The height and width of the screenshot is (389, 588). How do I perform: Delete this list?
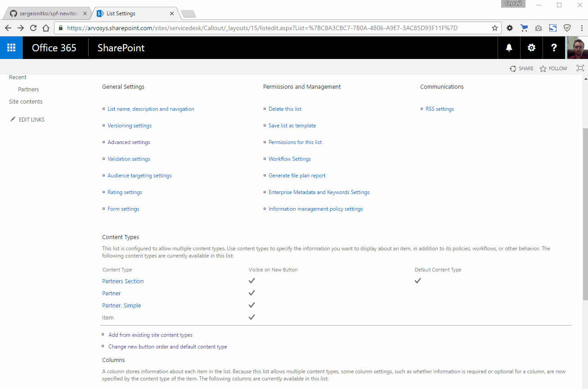tap(285, 109)
